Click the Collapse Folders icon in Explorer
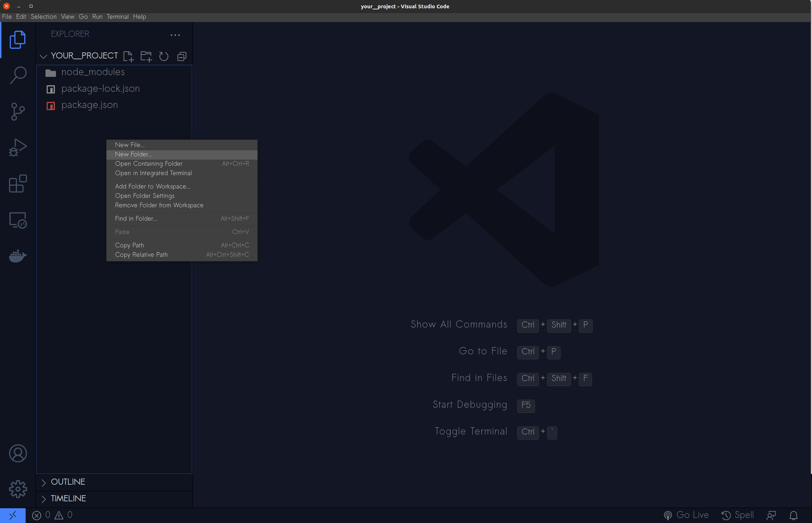The height and width of the screenshot is (523, 812). (182, 56)
